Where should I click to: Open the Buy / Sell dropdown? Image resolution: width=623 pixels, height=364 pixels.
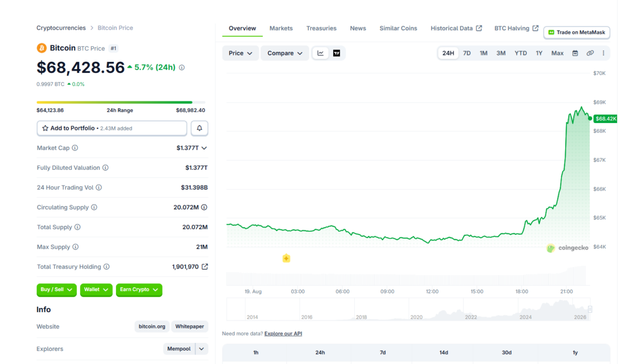57,290
